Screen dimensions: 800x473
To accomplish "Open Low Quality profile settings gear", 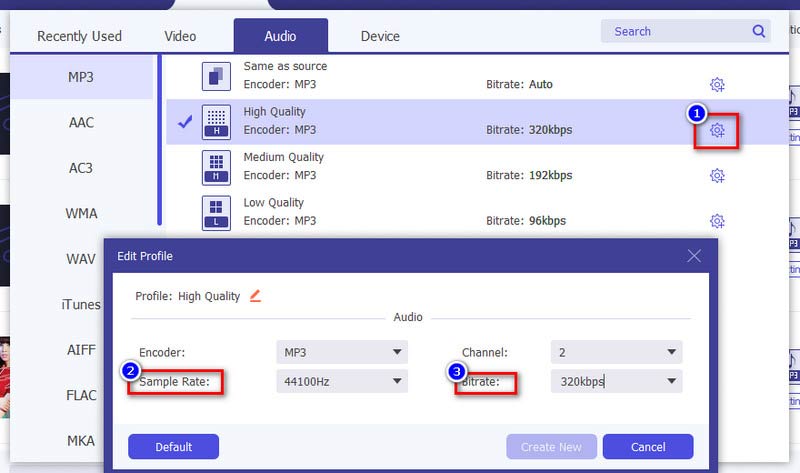I will (x=717, y=221).
